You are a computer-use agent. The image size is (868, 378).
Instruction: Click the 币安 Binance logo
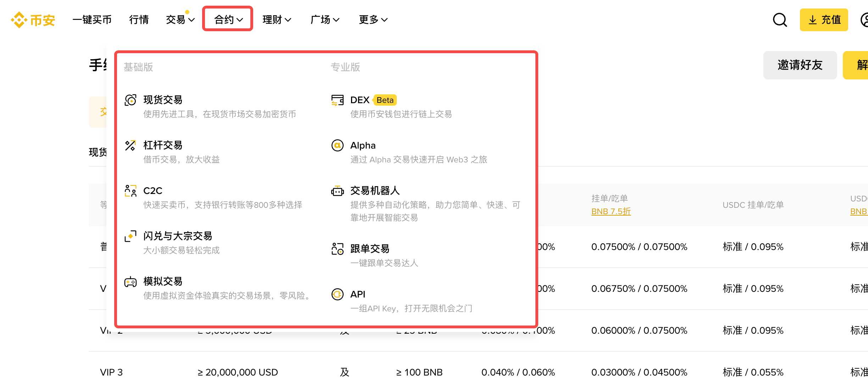point(33,20)
